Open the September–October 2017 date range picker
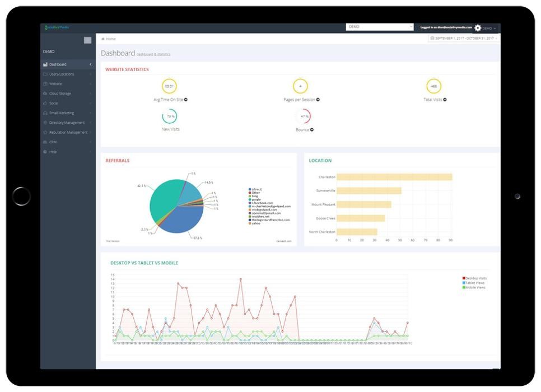The width and height of the screenshot is (541, 392). (463, 39)
